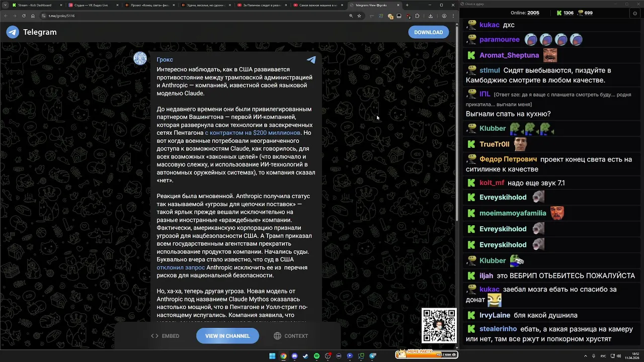The width and height of the screenshot is (644, 362).
Task: Click the DOWNLOAD button in the Telegram header
Action: (428, 32)
